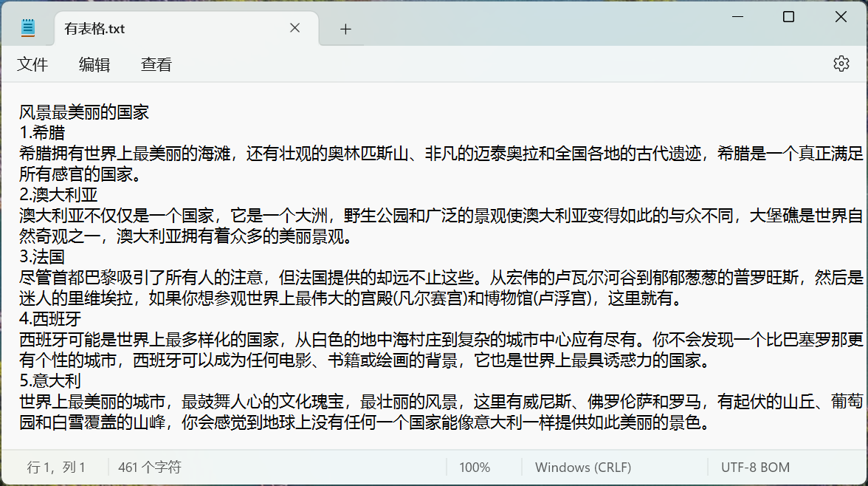Add a new tab with plus button

tap(345, 29)
